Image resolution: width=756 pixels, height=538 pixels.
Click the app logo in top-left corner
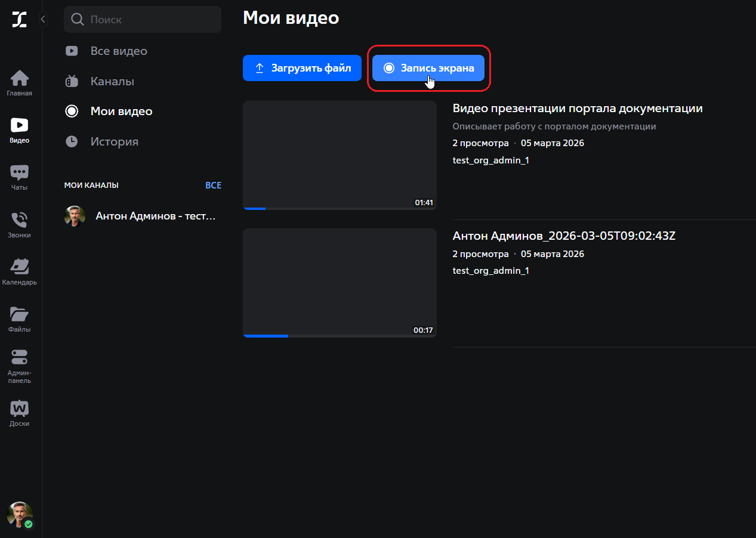pos(20,20)
